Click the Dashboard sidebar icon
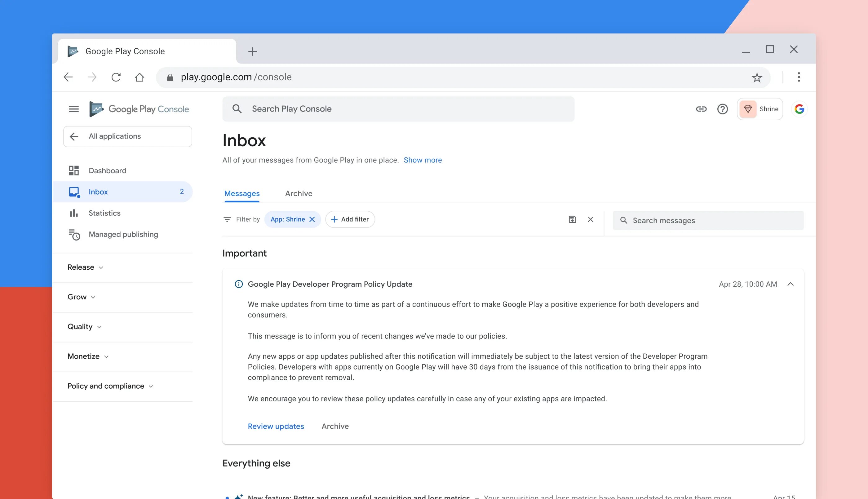The image size is (868, 499). (73, 170)
